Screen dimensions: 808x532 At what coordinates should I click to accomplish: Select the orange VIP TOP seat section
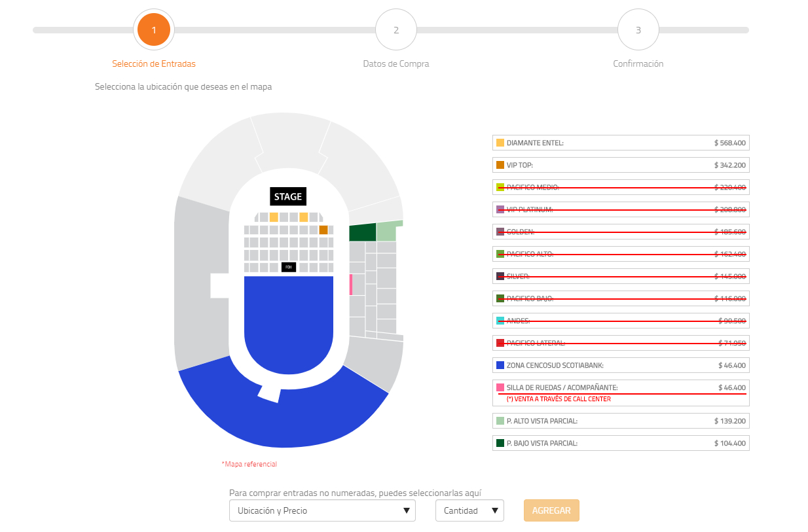(323, 230)
